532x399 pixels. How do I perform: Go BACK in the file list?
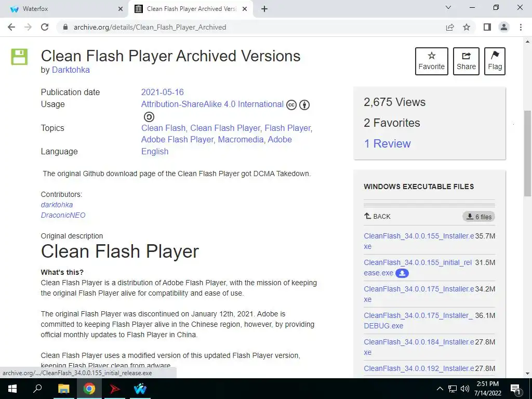point(377,217)
